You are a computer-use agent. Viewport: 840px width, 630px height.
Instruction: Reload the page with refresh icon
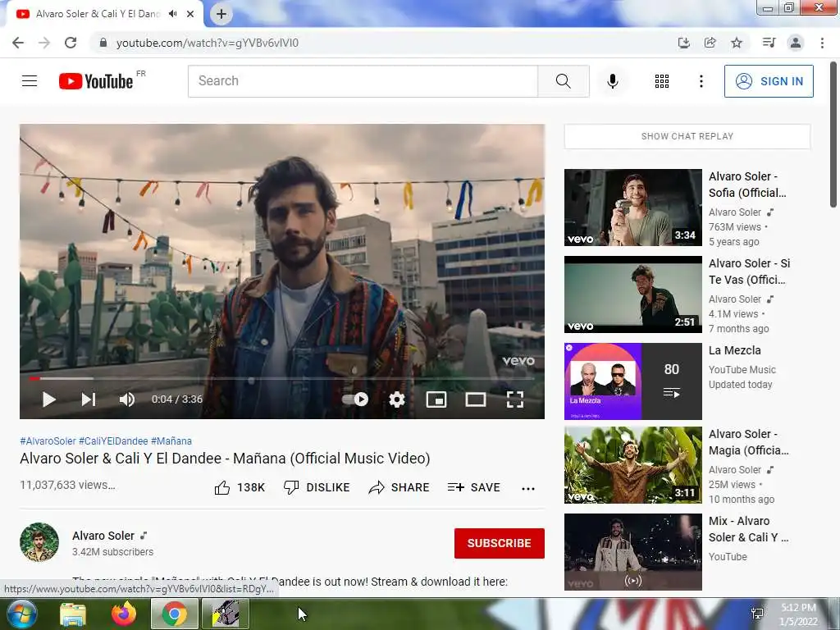coord(71,43)
